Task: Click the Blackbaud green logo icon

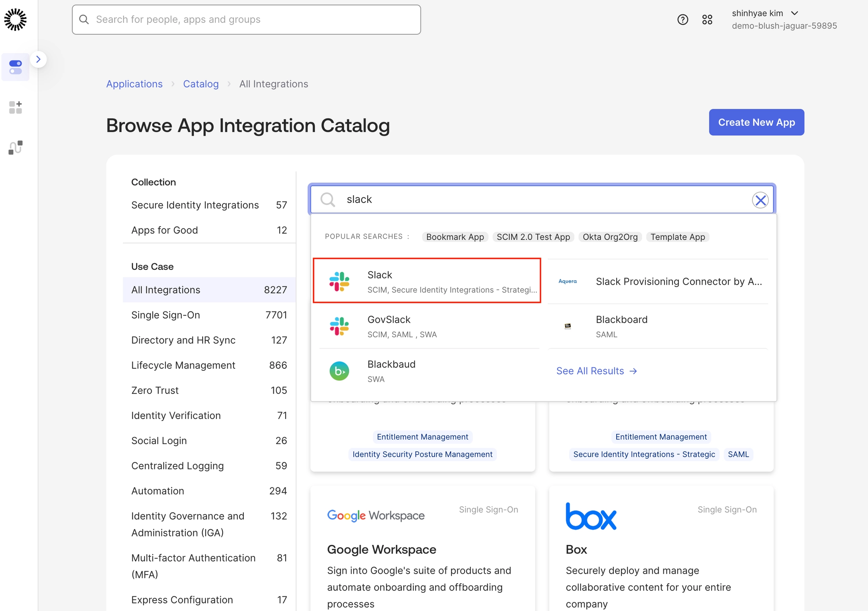Action: pos(339,371)
